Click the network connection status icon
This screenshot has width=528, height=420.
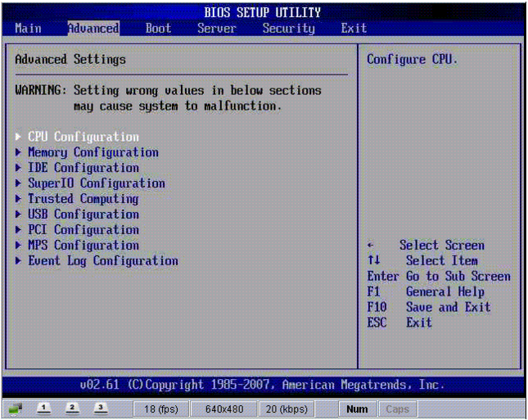[x=16, y=409]
